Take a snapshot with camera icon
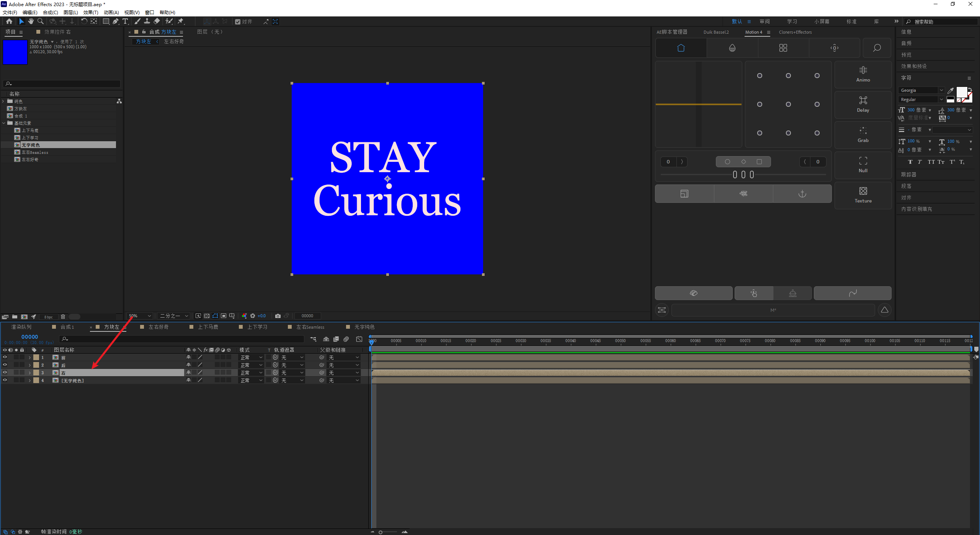This screenshot has width=980, height=535. (x=278, y=316)
